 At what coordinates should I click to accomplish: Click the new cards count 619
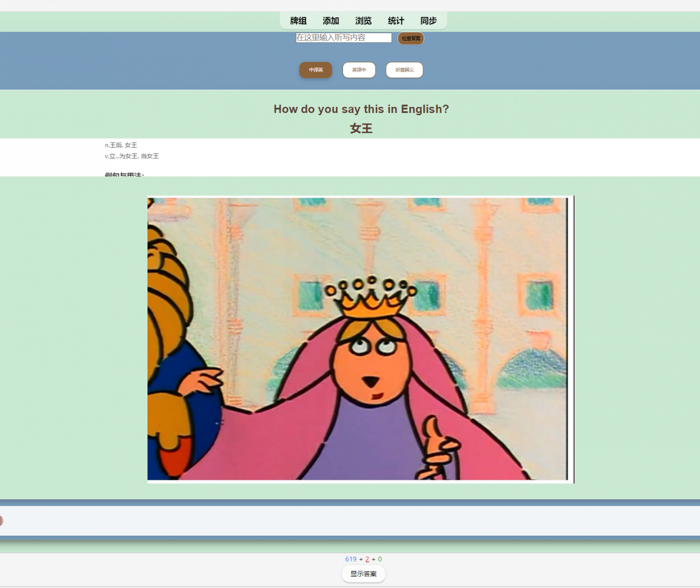[x=351, y=559]
